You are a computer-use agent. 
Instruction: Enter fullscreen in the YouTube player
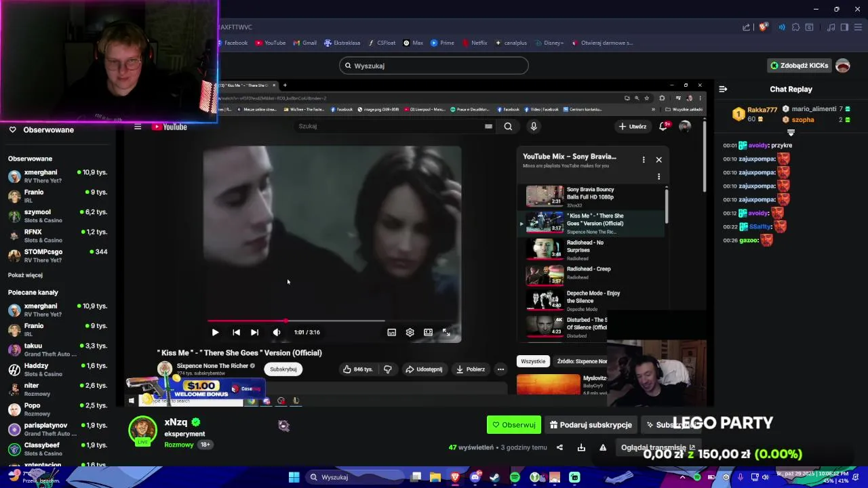(x=446, y=332)
